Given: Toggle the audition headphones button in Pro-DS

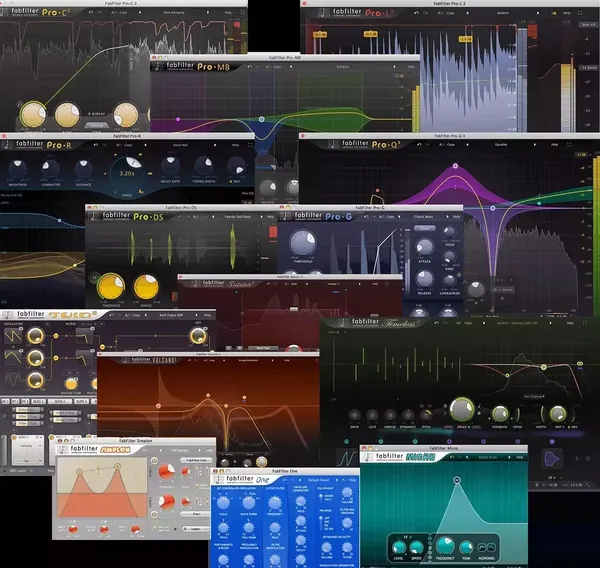Looking at the screenshot, I should click(95, 277).
